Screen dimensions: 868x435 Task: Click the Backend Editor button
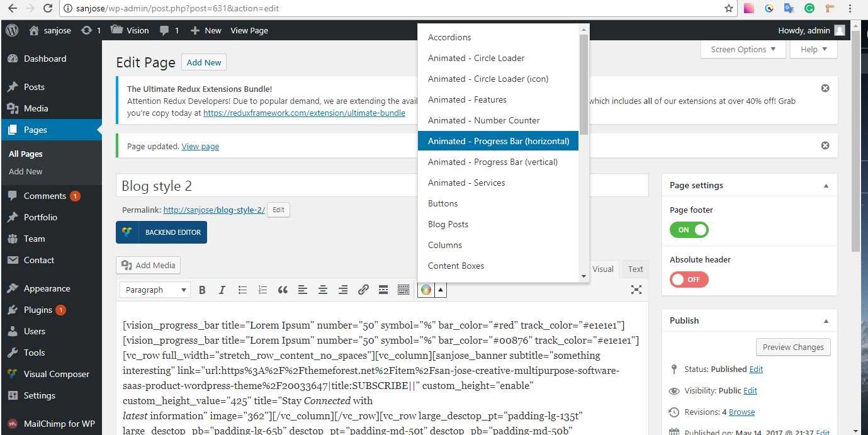162,232
